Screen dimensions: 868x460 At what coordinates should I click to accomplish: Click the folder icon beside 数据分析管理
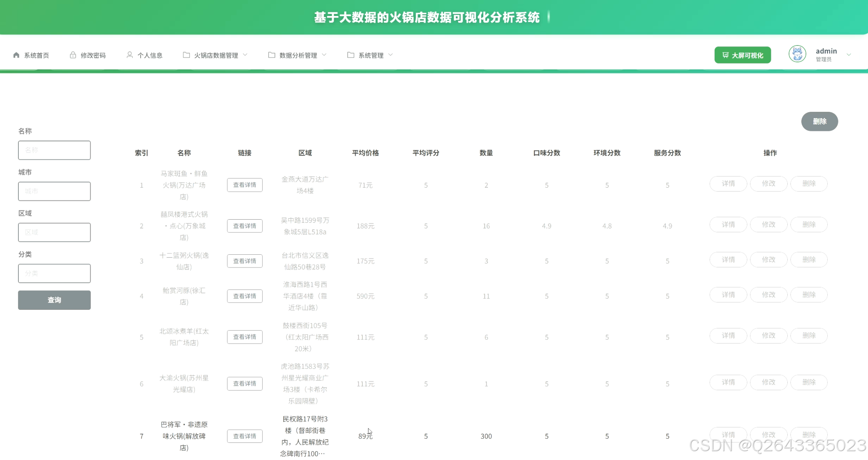[271, 55]
